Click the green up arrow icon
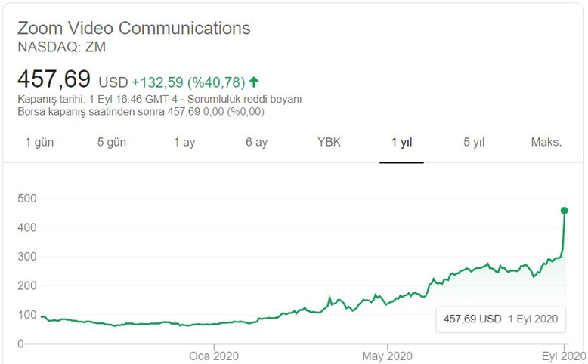588x364 pixels. [254, 81]
